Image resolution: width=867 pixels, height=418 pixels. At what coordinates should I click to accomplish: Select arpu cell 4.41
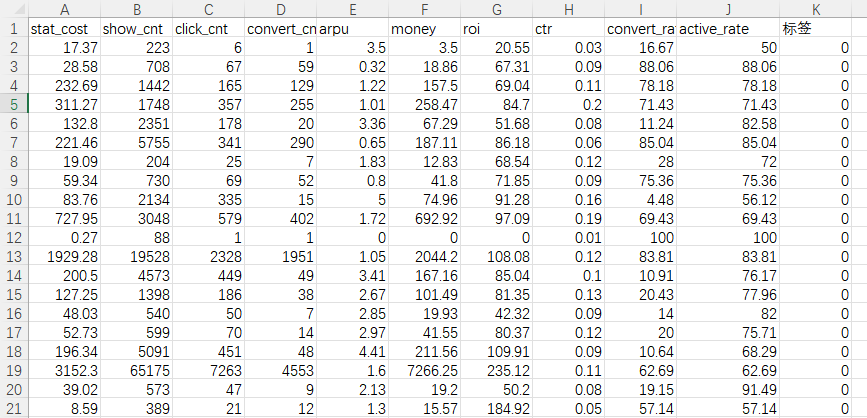[352, 352]
